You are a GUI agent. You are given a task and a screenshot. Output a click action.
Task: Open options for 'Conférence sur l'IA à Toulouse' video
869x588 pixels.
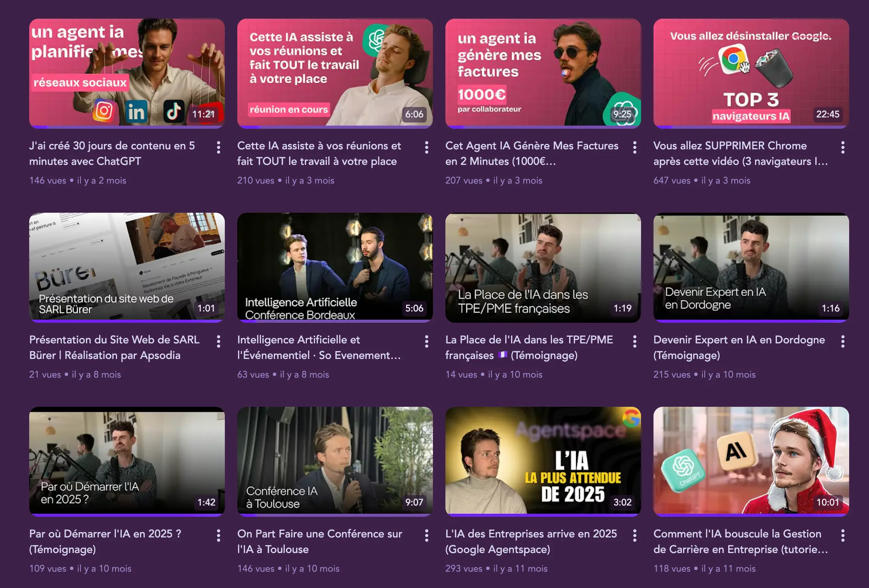pos(427,535)
